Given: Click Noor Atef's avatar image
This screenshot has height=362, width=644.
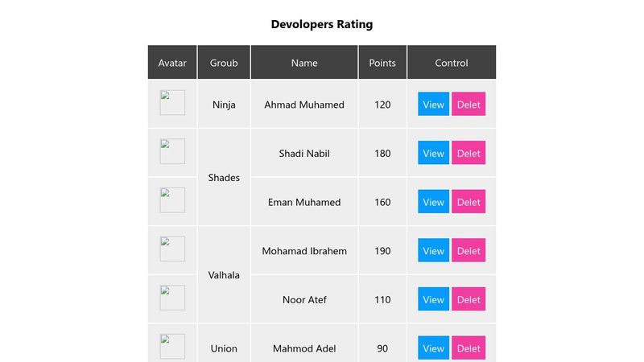Looking at the screenshot, I should [x=172, y=298].
